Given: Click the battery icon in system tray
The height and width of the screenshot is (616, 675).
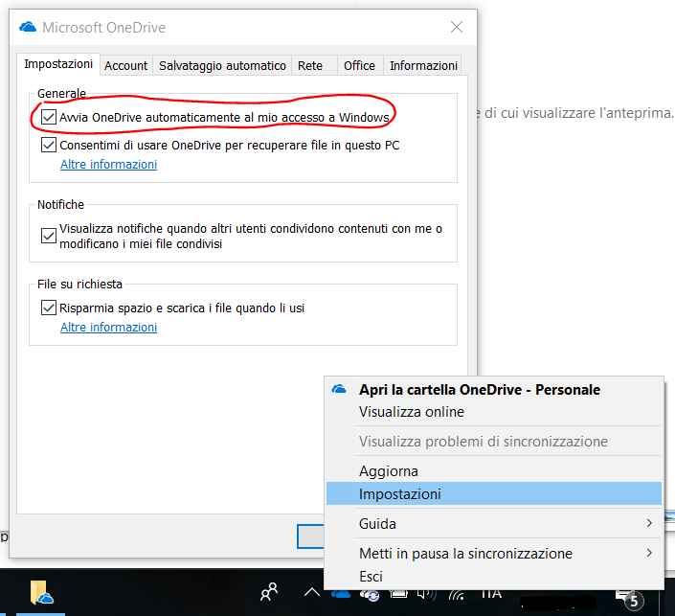Looking at the screenshot, I should pyautogui.click(x=396, y=594).
